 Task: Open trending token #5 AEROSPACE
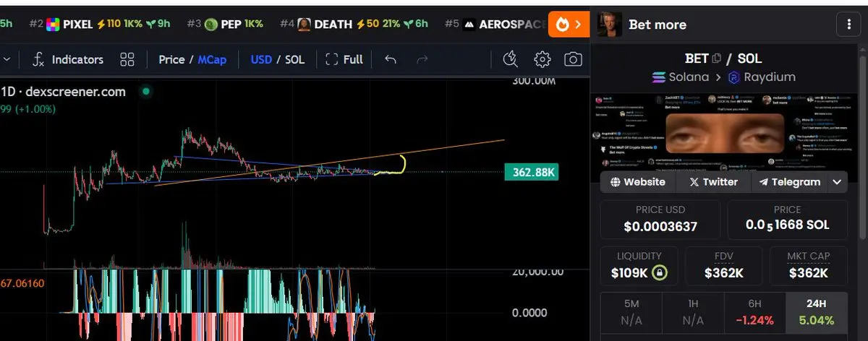coord(495,24)
